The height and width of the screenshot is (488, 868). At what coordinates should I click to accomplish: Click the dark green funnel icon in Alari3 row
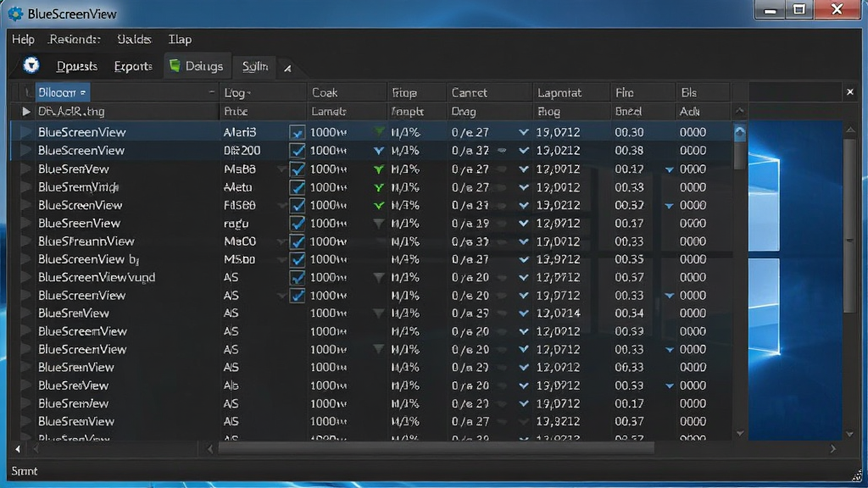tap(379, 131)
